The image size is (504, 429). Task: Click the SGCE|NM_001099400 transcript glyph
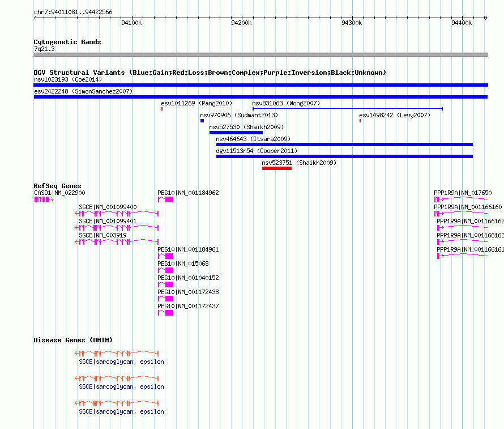coord(117,214)
